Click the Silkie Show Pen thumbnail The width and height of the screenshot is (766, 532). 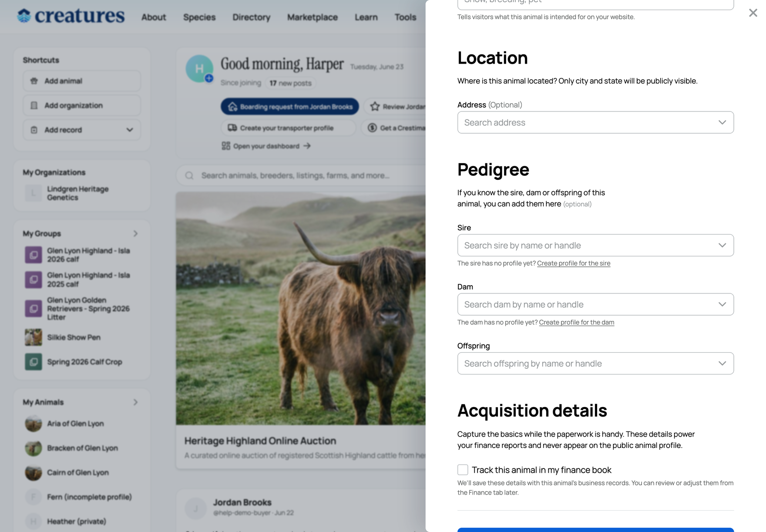tap(34, 337)
